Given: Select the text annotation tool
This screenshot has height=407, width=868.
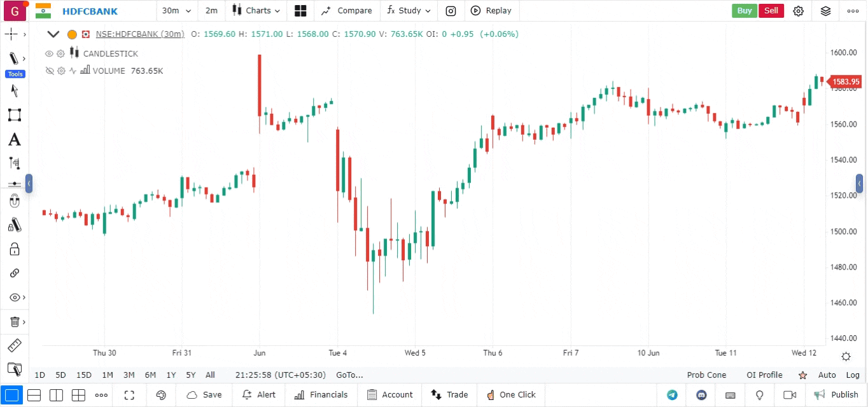Looking at the screenshot, I should 14,140.
